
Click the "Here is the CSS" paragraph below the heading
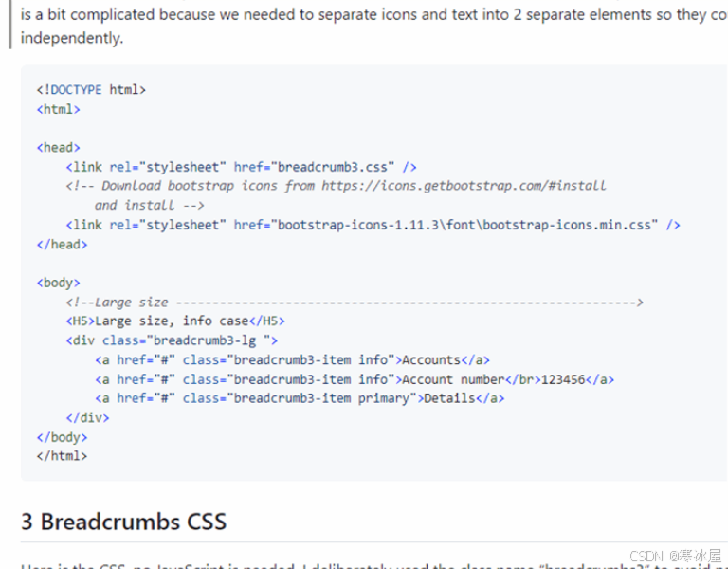point(374,566)
